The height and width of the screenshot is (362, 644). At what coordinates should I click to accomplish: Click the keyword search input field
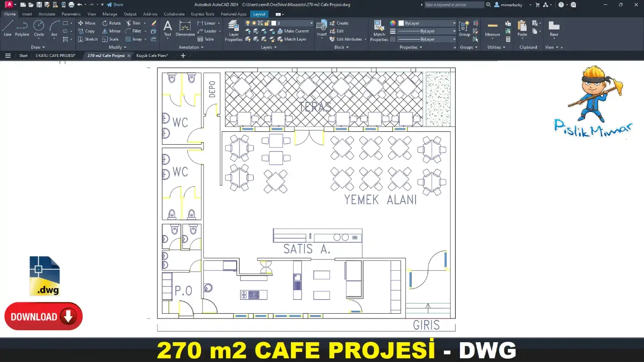pyautogui.click(x=454, y=4)
